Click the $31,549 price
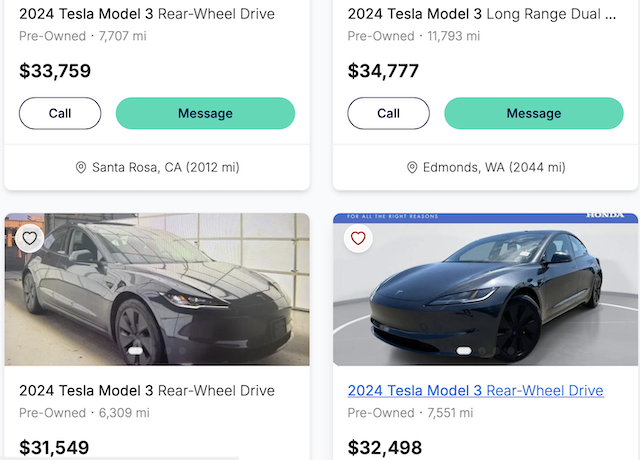Viewport: 640px width, 460px height. click(54, 448)
